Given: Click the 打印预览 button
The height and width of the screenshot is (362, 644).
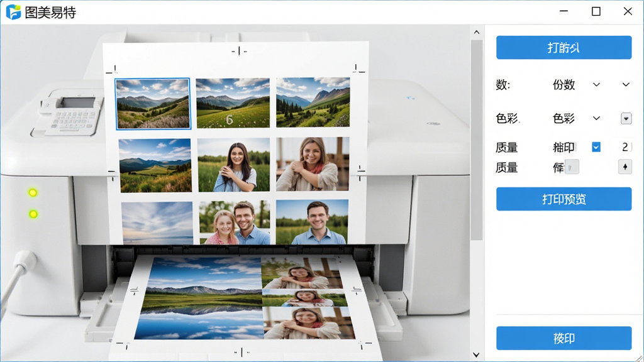Looking at the screenshot, I should coord(563,199).
